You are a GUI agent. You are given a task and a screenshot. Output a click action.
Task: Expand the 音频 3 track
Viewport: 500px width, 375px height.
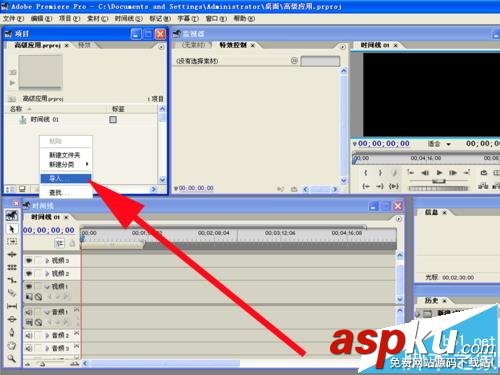pos(47,348)
